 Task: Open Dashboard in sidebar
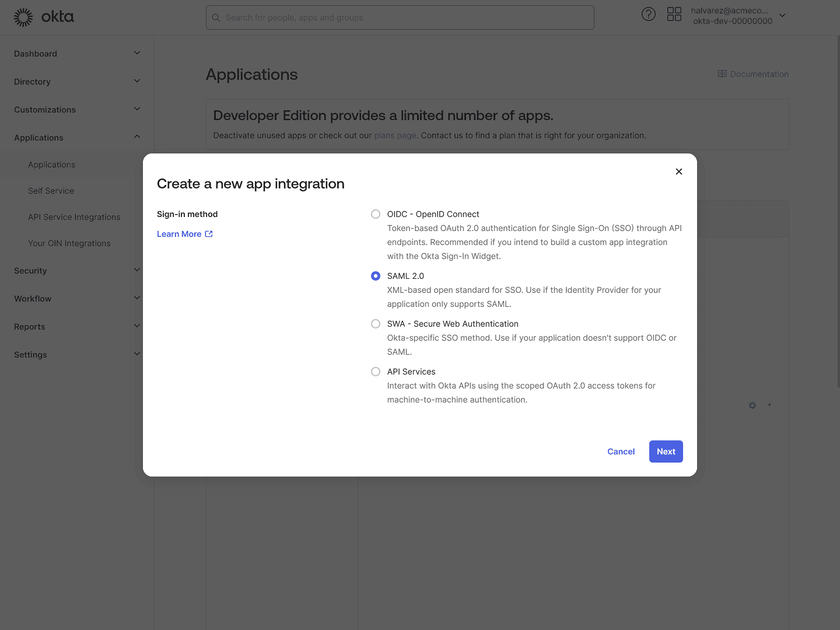coord(36,54)
